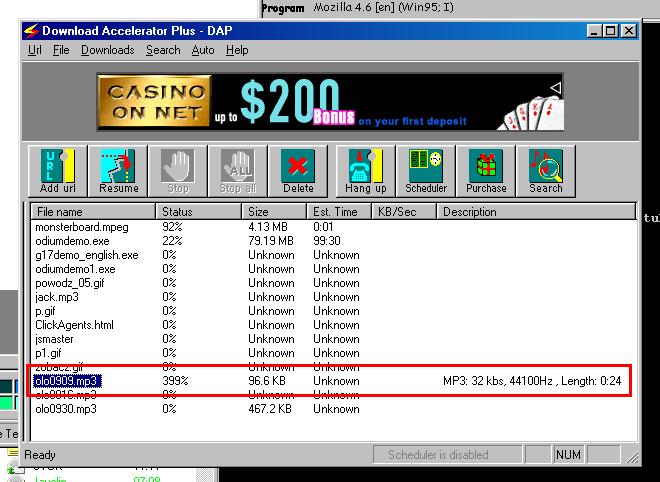Select jack.mp3 in the list
This screenshot has height=482, width=660.
(57, 297)
